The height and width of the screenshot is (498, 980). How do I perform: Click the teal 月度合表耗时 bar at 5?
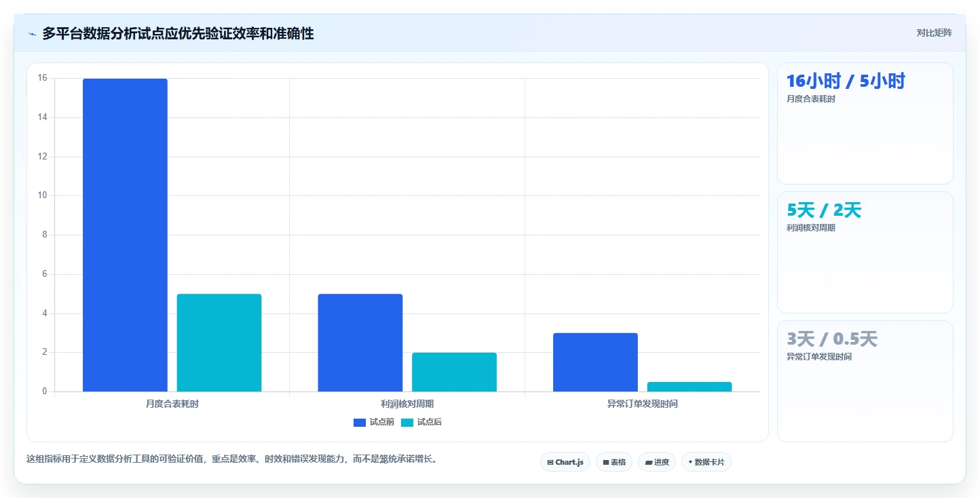tap(219, 343)
